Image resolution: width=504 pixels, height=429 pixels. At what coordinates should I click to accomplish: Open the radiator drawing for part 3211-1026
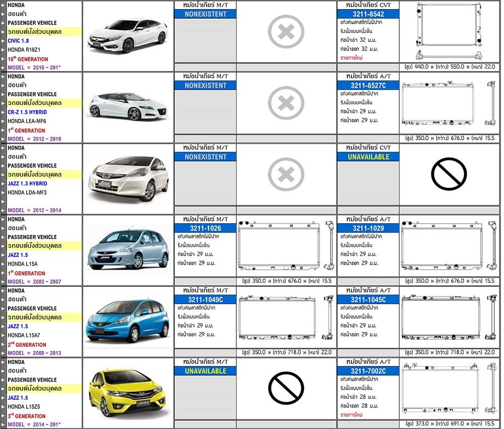point(286,246)
